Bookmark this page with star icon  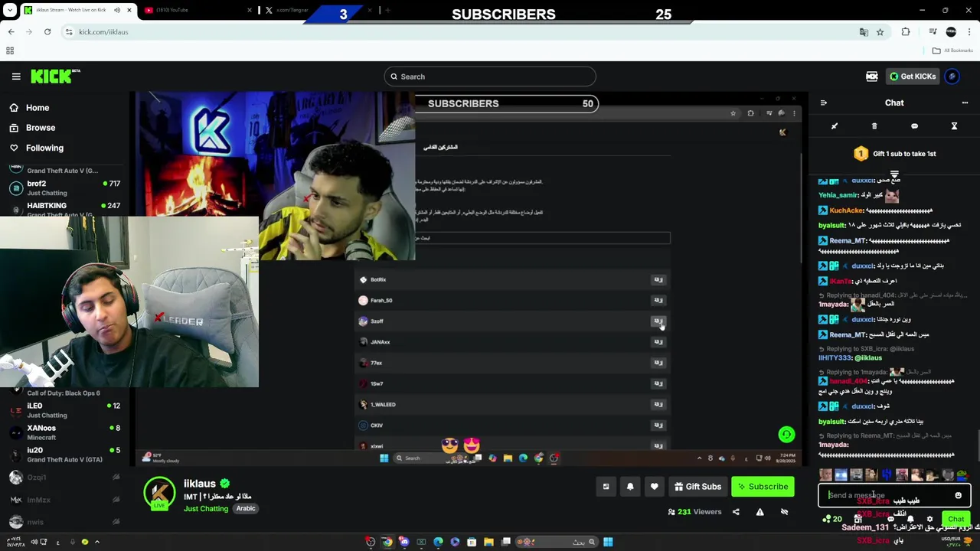pyautogui.click(x=880, y=32)
